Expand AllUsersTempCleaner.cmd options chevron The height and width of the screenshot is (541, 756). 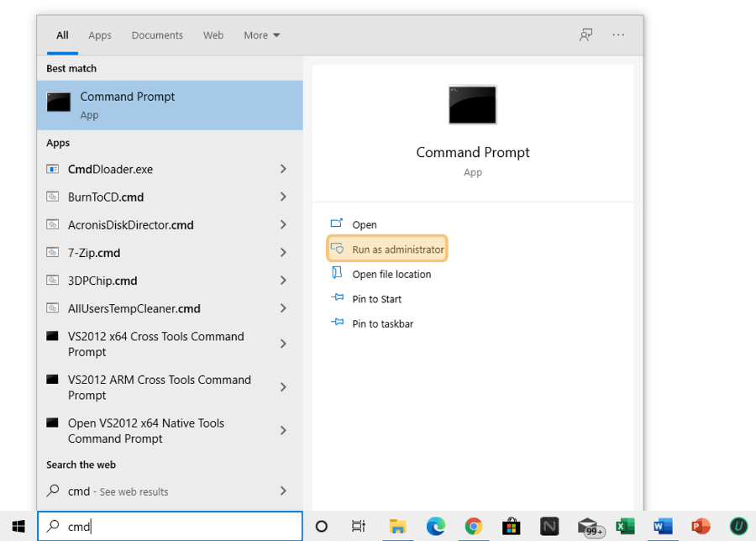click(284, 308)
